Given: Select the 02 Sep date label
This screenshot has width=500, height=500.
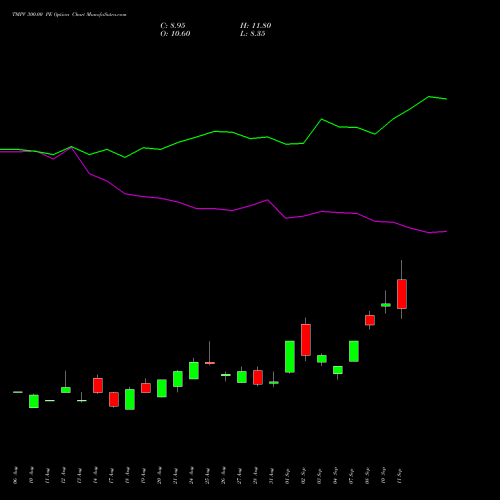Looking at the screenshot, I should click(303, 475).
